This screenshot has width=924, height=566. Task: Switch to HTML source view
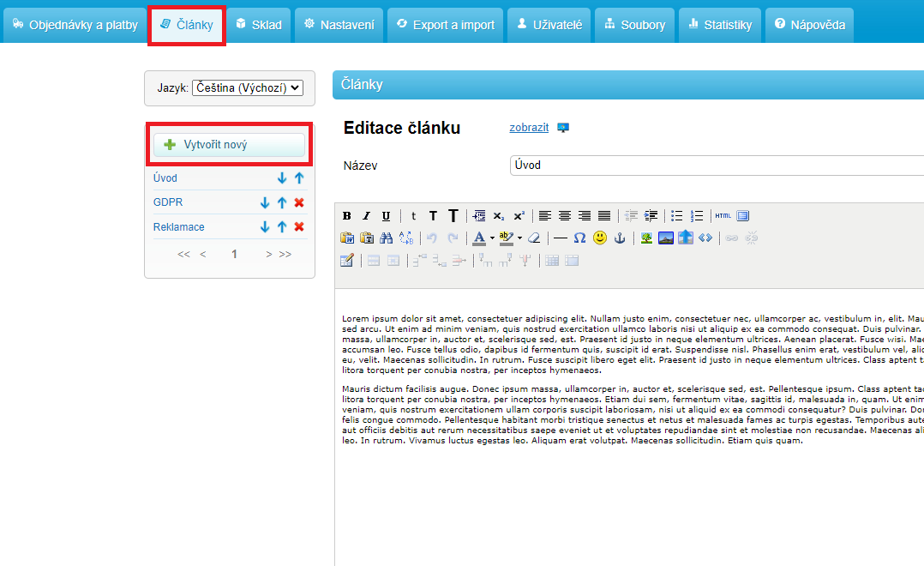pos(723,216)
